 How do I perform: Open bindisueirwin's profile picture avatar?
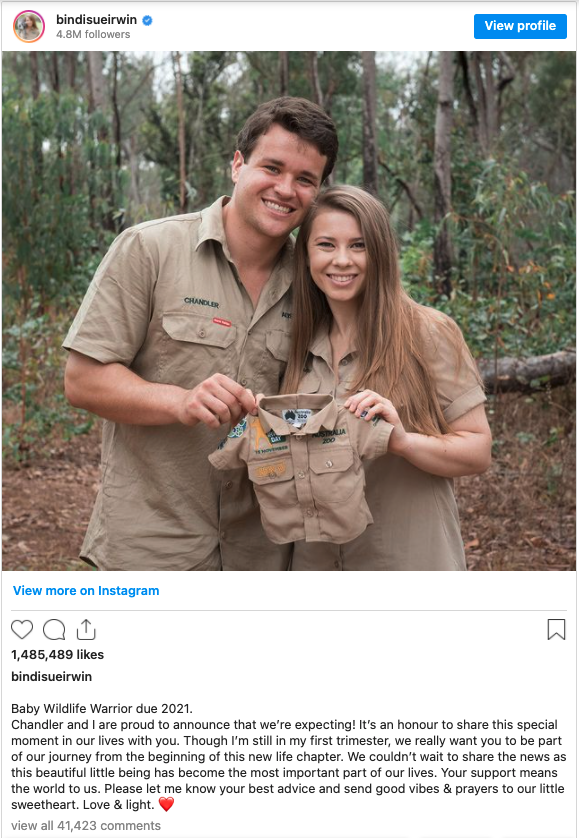click(29, 26)
